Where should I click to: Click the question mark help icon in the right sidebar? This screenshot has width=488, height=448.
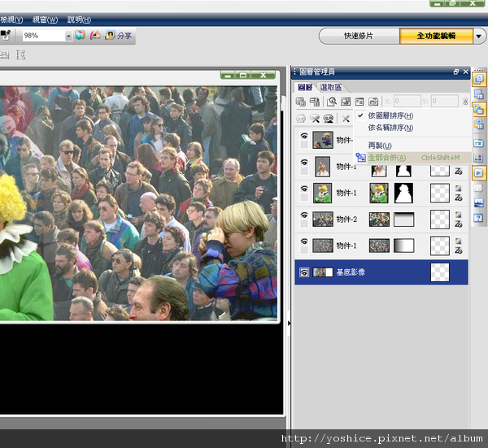[x=478, y=218]
